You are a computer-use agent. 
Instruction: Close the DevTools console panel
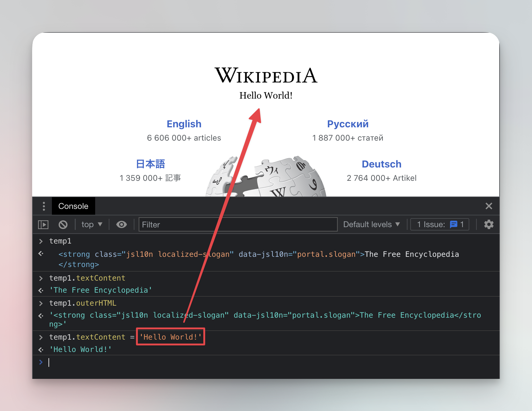tap(488, 206)
